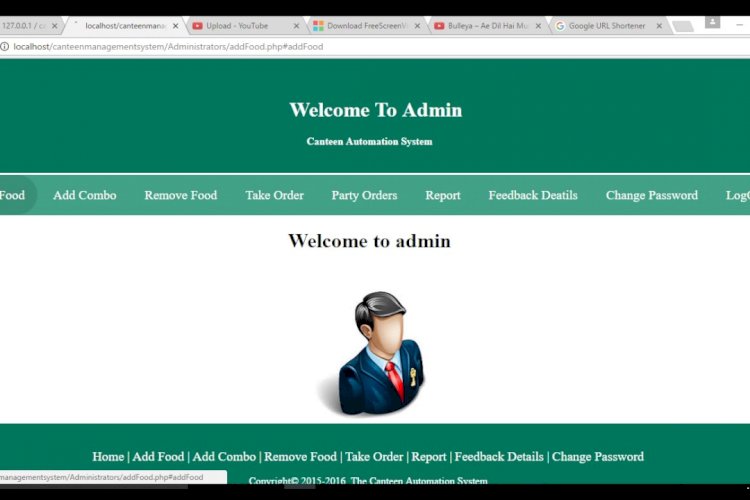Click the Google favicon on URL Shortener tab
The height and width of the screenshot is (500, 750).
560,26
